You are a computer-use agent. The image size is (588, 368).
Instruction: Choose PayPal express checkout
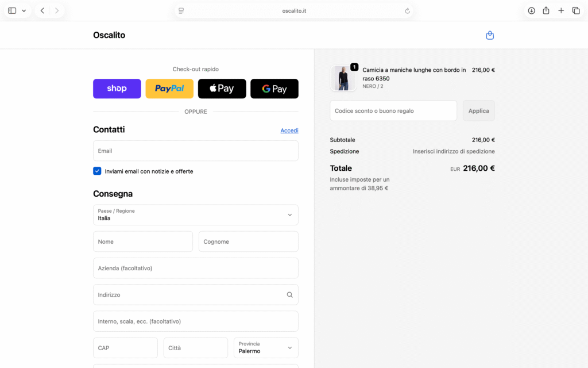click(169, 89)
